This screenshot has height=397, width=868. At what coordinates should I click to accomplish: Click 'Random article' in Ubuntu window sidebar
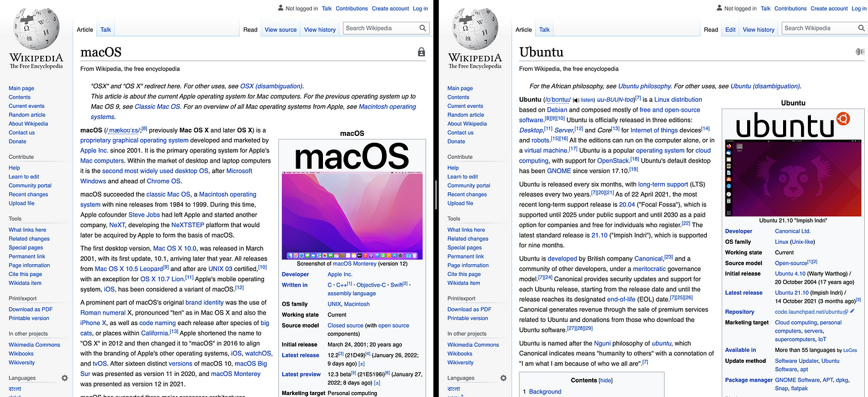466,115
